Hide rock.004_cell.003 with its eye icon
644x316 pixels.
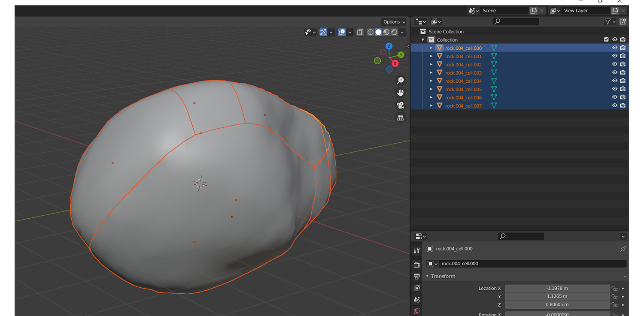click(614, 72)
